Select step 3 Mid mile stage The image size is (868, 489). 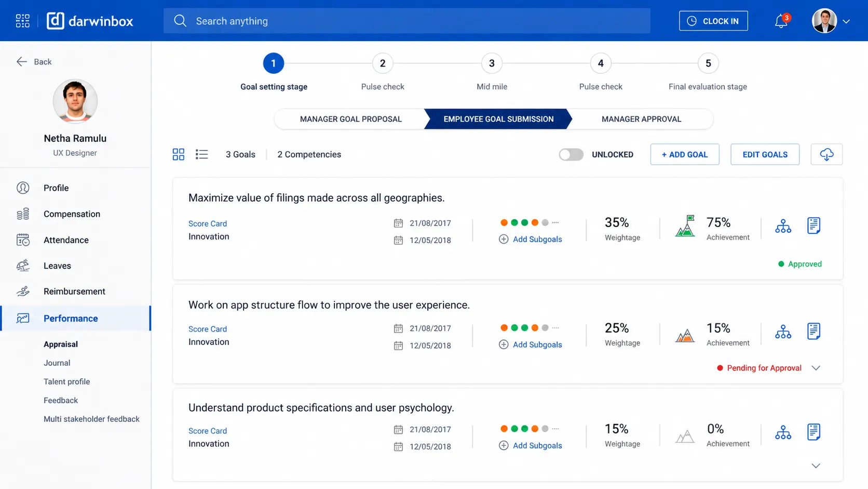point(492,63)
